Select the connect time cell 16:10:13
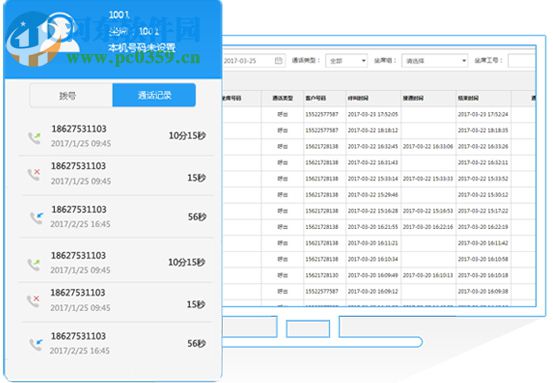 [x=428, y=275]
